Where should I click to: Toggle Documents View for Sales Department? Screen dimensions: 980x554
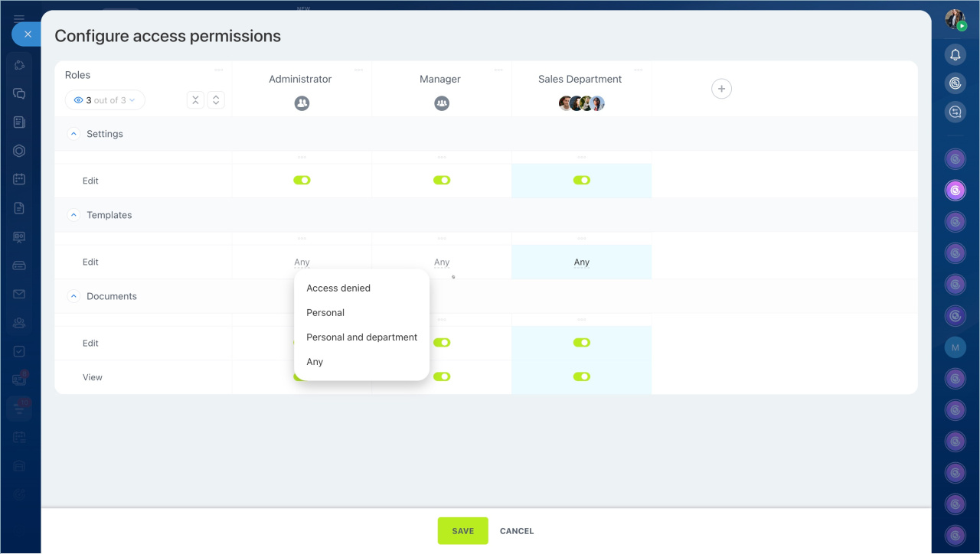click(581, 376)
